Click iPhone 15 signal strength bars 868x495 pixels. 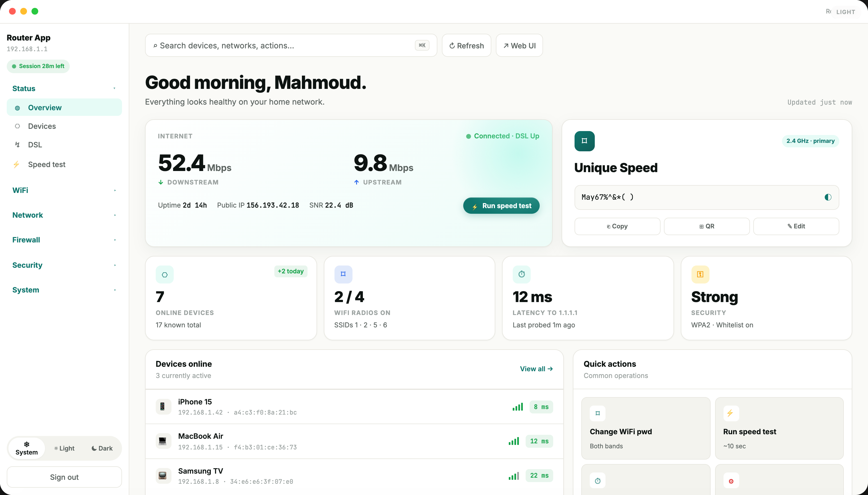pyautogui.click(x=517, y=407)
